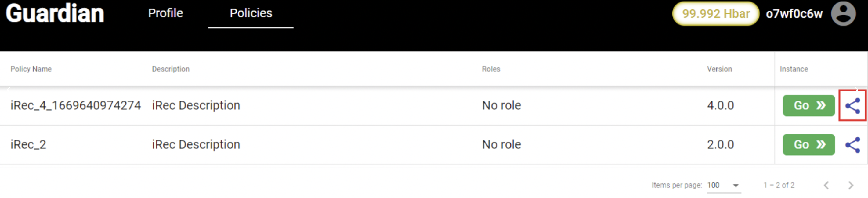The image size is (868, 198).
Task: Click the share icon for iRec_2
Action: 852,145
